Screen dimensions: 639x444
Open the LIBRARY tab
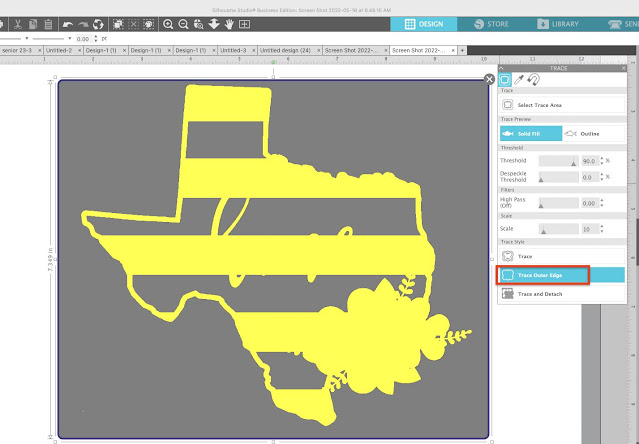(x=559, y=24)
